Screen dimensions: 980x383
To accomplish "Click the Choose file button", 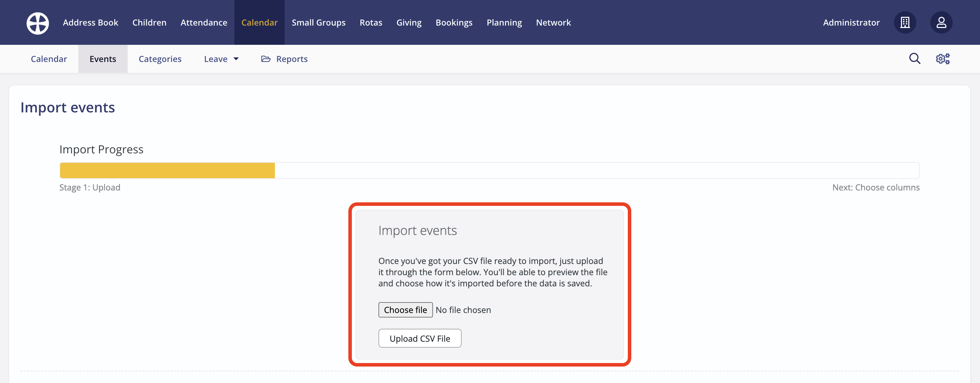I will (405, 310).
